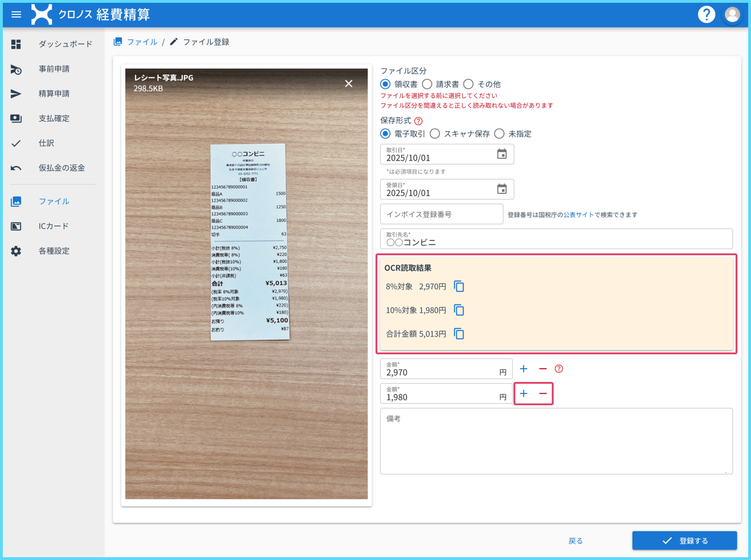Open the 受領日 calendar date picker
Screen dimensions: 751x560
click(502, 189)
